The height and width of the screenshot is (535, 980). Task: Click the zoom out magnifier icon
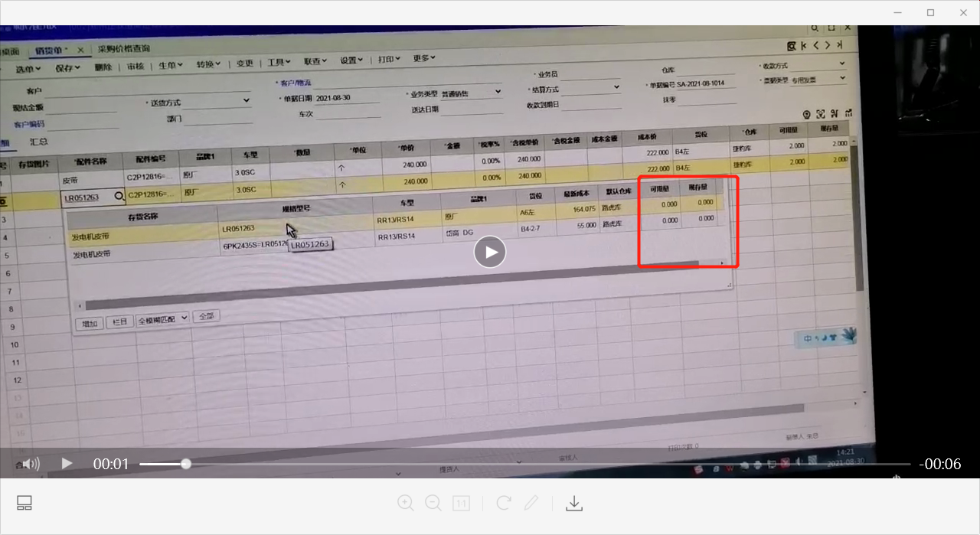[x=433, y=503]
